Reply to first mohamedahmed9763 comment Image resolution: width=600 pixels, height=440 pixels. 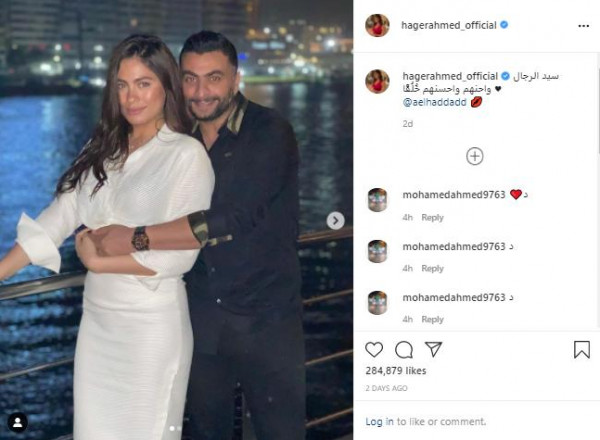(432, 217)
